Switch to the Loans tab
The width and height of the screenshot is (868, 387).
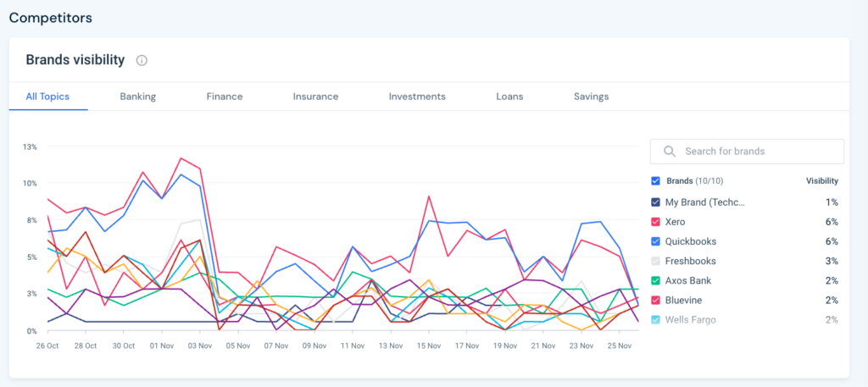click(x=509, y=97)
